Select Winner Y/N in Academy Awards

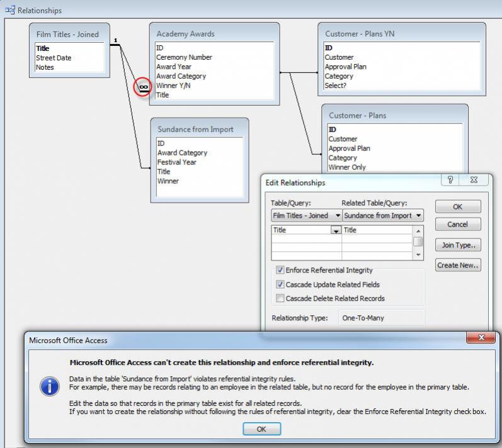click(173, 86)
